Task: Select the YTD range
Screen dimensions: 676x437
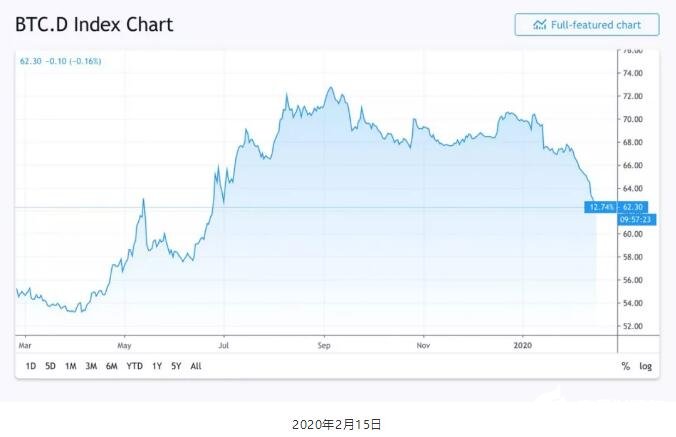Action: (x=134, y=366)
